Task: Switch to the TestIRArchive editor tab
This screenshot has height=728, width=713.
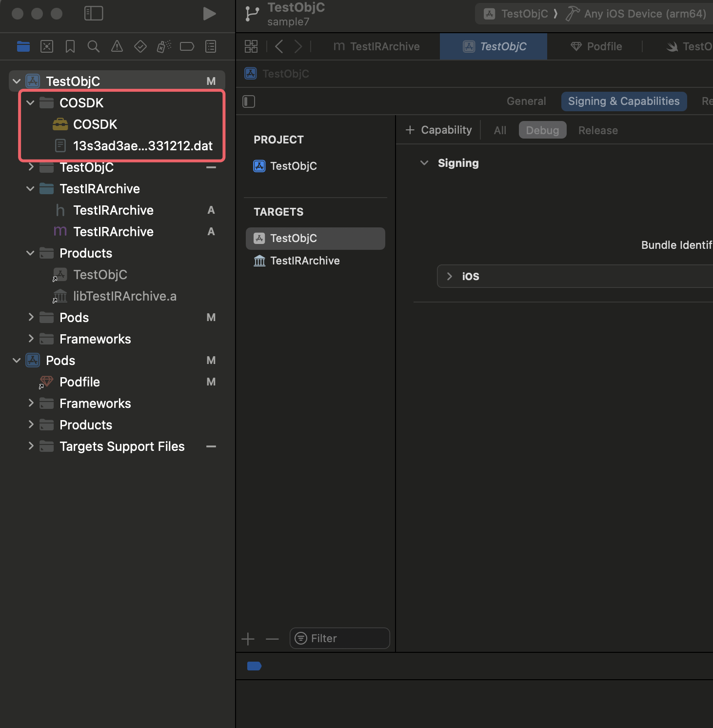Action: [x=376, y=46]
